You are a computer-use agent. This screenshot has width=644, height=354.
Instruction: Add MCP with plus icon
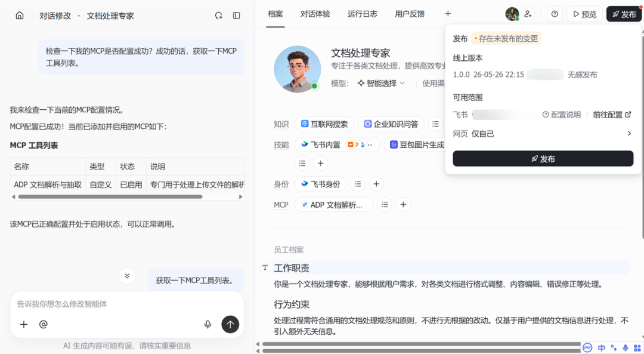(x=403, y=204)
